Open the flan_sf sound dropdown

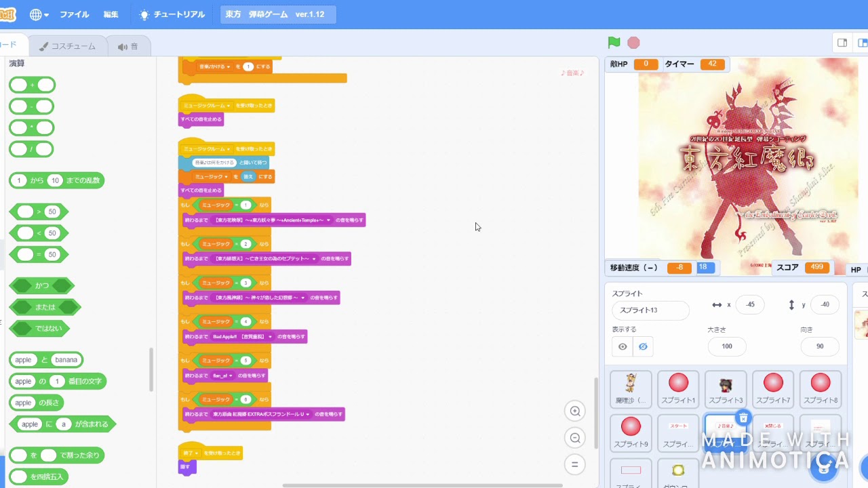pos(231,375)
